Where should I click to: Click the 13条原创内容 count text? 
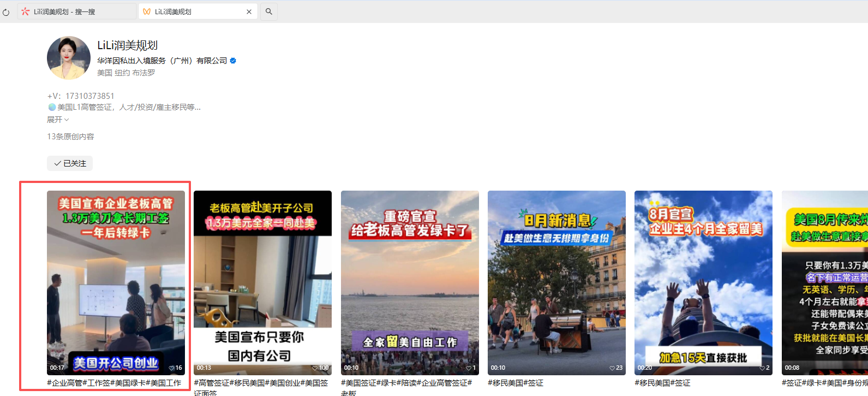(x=70, y=137)
